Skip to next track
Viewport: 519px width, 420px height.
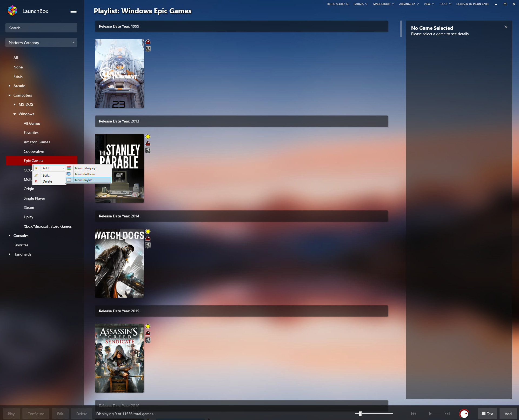(447, 414)
